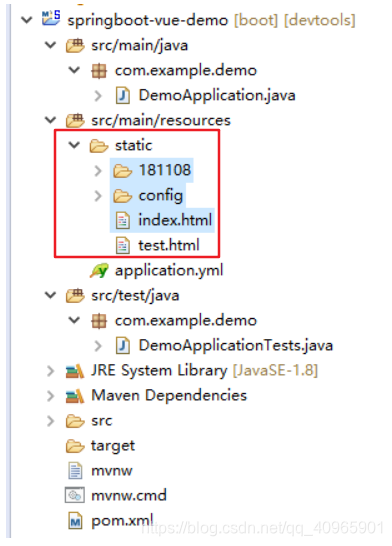The width and height of the screenshot is (392, 546).
Task: Click the com.example.demo package icon under src/main/java
Action: (99, 71)
